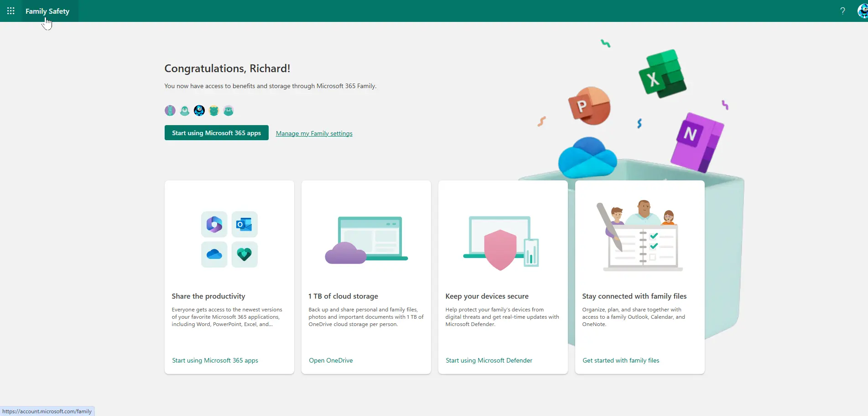Select the first purple family member avatar
868x416 pixels.
(x=170, y=111)
